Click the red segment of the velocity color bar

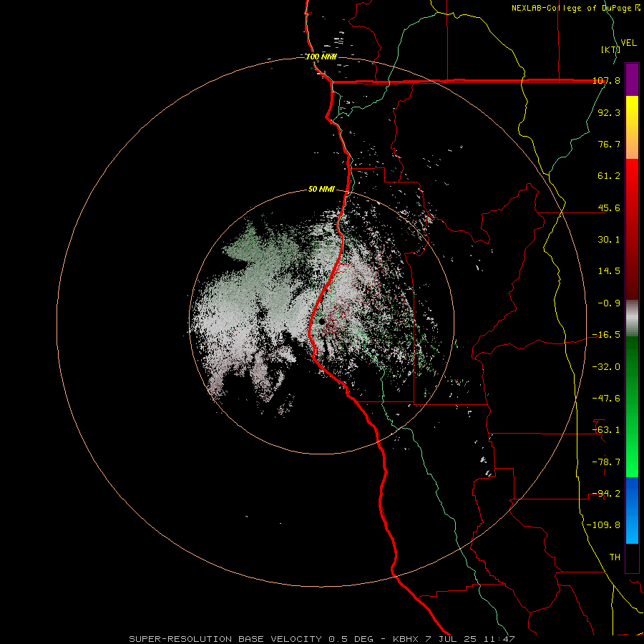[x=632, y=229]
